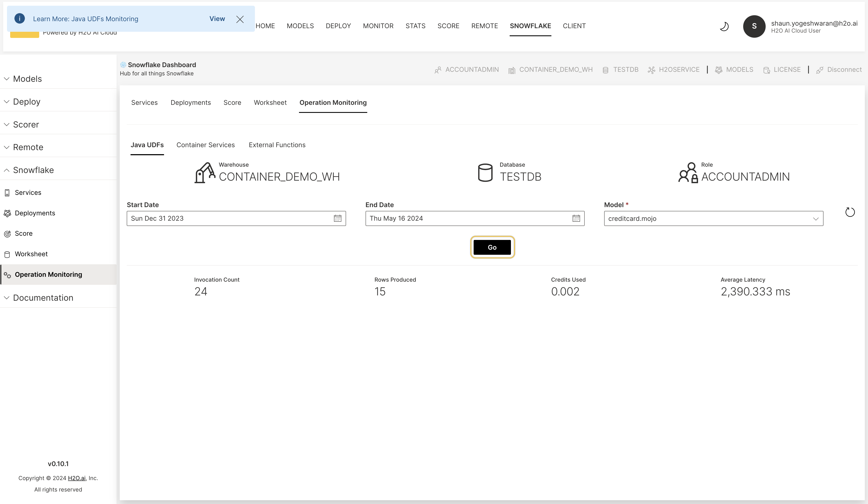The height and width of the screenshot is (504, 868).
Task: Click the Start Date input field
Action: point(227,218)
